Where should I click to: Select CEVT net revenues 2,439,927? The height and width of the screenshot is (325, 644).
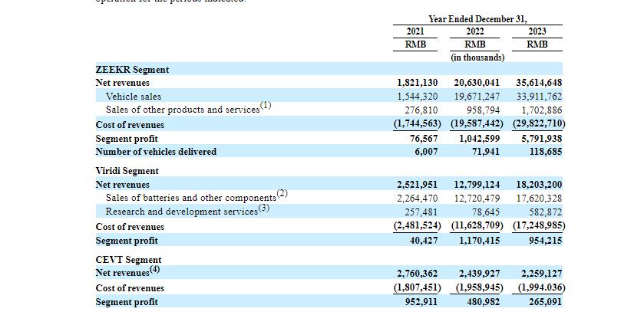[x=480, y=274]
